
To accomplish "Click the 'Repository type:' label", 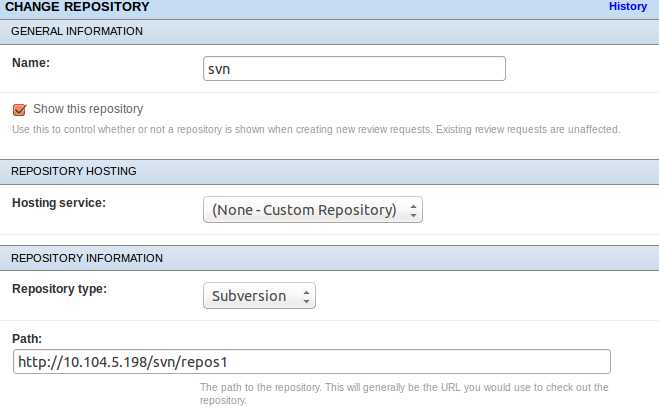I will coord(57,289).
